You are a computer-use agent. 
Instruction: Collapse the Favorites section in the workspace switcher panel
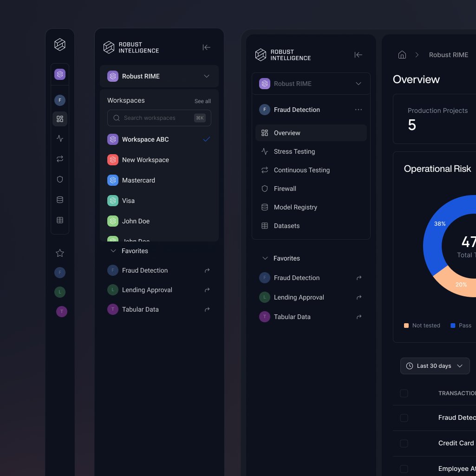113,251
